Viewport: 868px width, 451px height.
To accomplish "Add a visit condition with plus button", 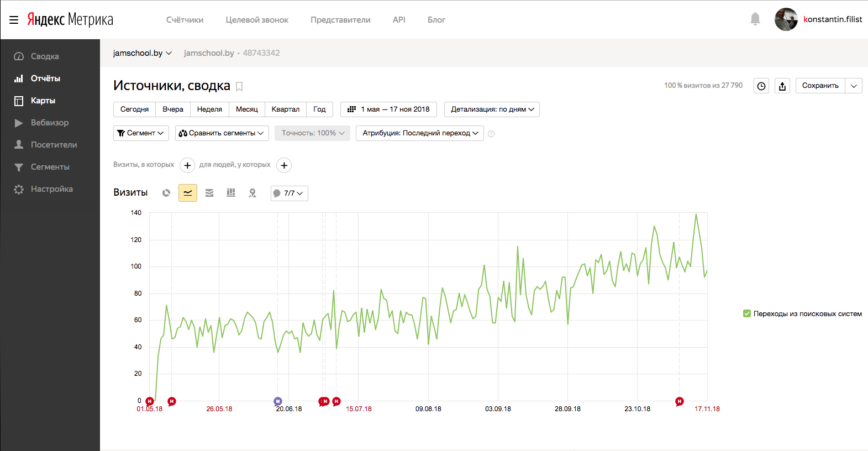I will [187, 165].
